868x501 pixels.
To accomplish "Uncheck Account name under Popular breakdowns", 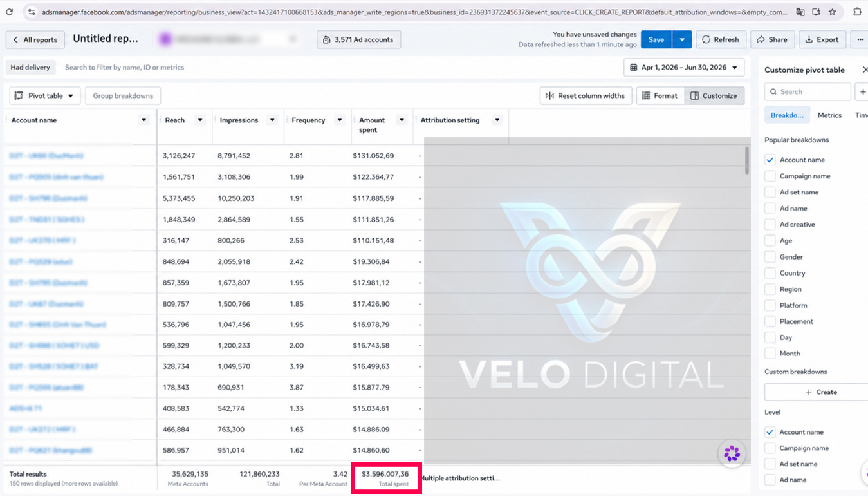I will click(x=770, y=160).
